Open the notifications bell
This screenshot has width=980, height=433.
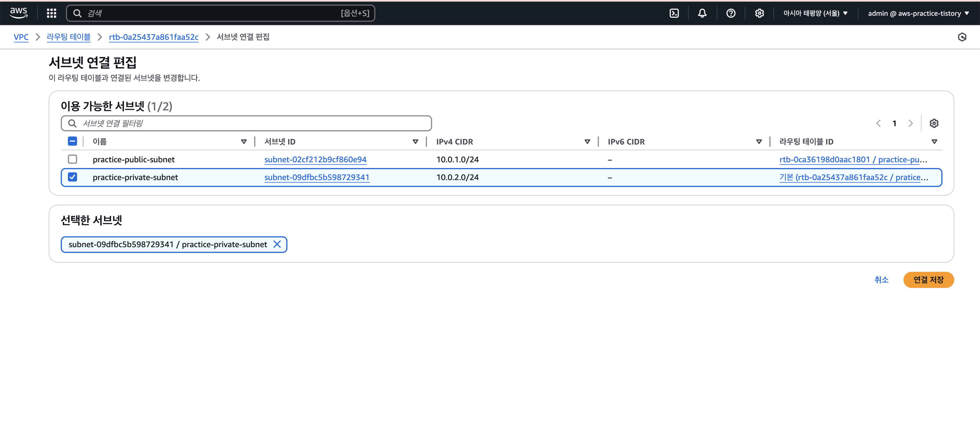click(x=702, y=13)
